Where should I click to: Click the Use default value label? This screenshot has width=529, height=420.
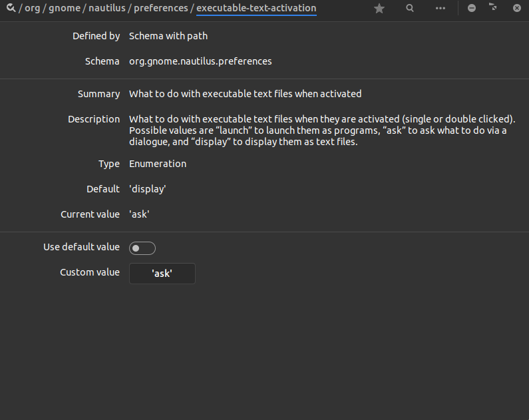click(81, 247)
